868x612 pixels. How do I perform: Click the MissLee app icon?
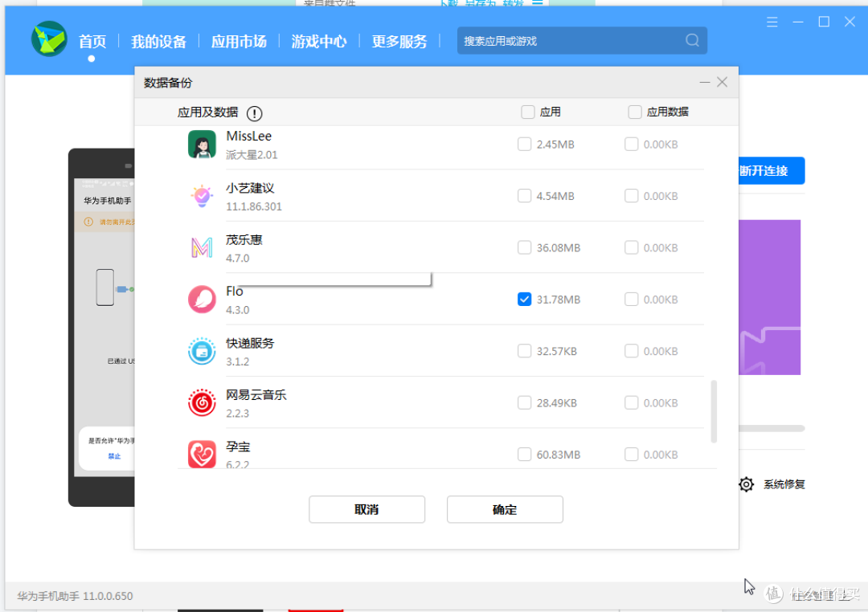(x=202, y=145)
